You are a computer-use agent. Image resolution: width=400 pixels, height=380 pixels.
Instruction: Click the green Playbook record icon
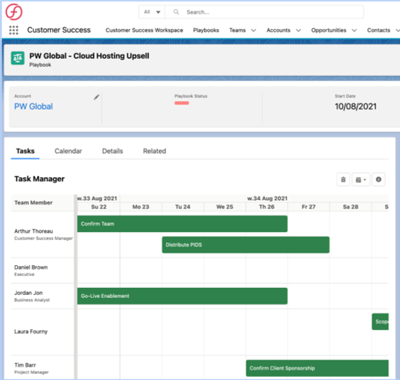(x=18, y=58)
